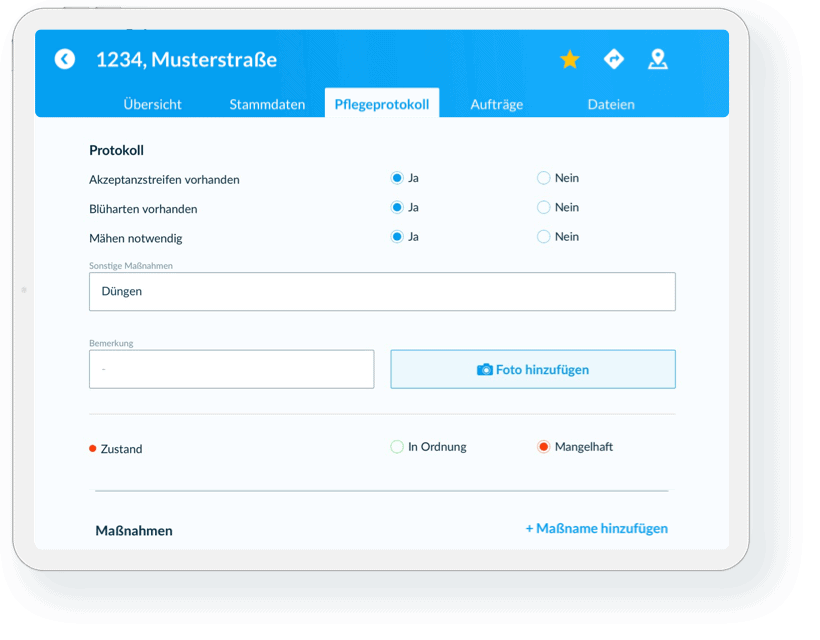
Task: Open directions with the route arrow icon
Action: coord(614,59)
